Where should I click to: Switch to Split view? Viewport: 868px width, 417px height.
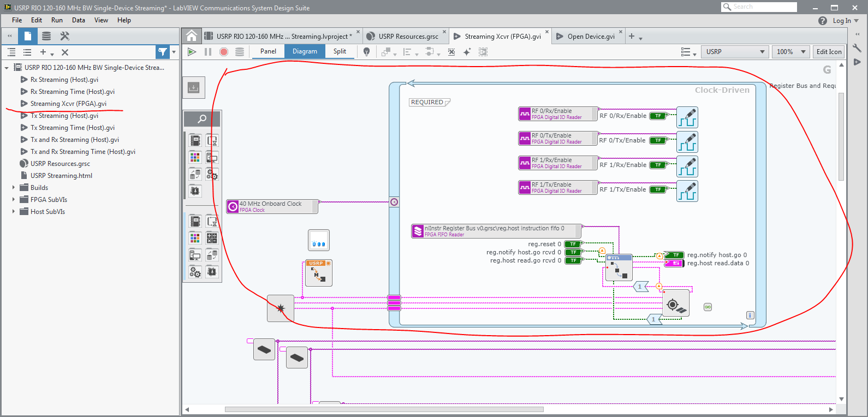(x=340, y=51)
